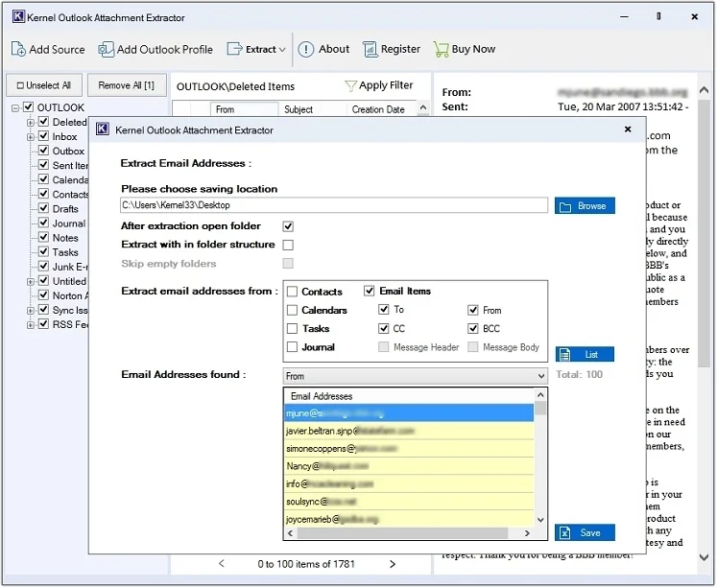
Task: Check the Tasks checkbox in dialog
Action: [x=292, y=328]
